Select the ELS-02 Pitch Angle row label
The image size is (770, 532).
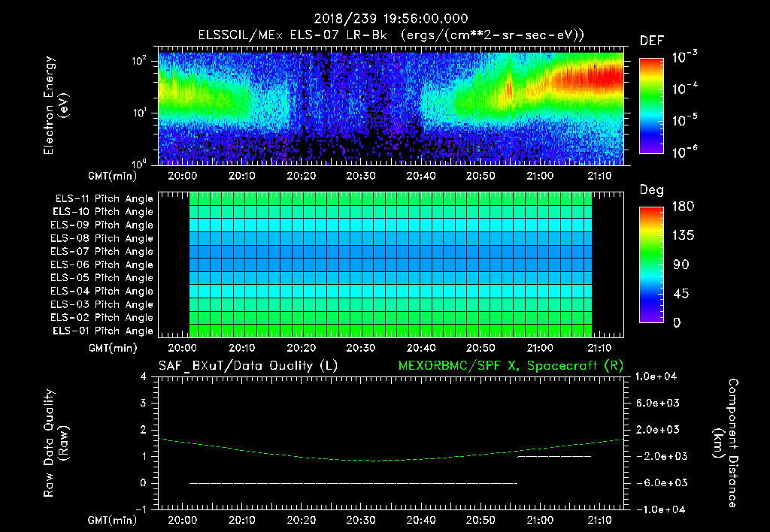point(102,318)
